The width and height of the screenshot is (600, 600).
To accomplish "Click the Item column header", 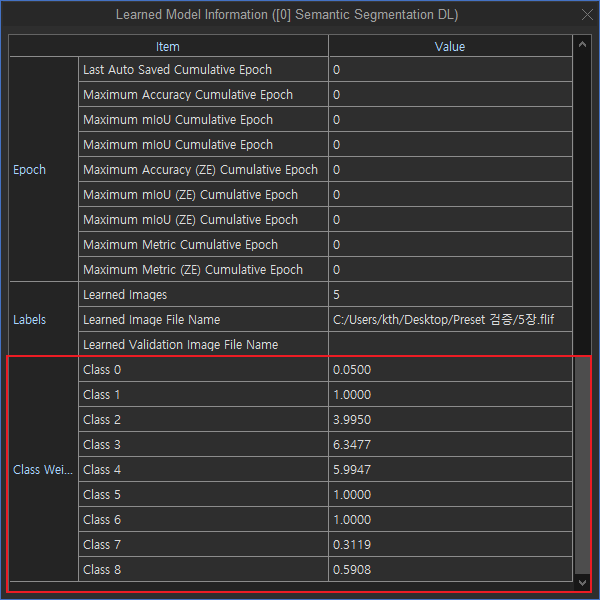I will (x=168, y=46).
